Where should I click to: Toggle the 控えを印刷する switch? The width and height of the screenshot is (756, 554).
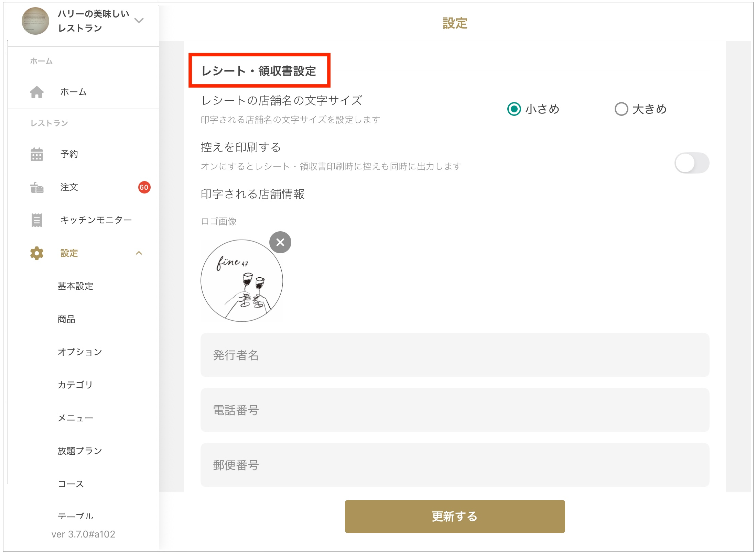(x=692, y=163)
